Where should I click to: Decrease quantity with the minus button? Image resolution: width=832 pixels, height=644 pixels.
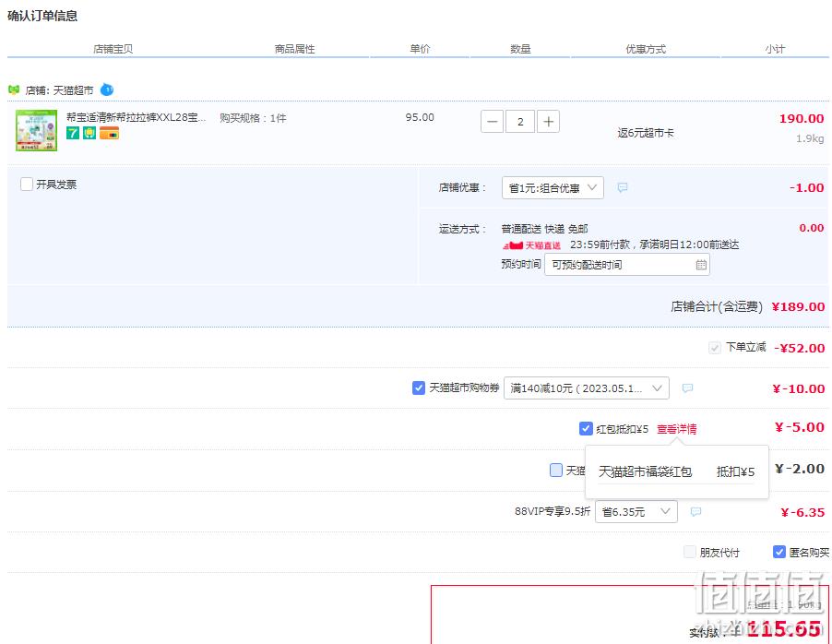[x=492, y=122]
